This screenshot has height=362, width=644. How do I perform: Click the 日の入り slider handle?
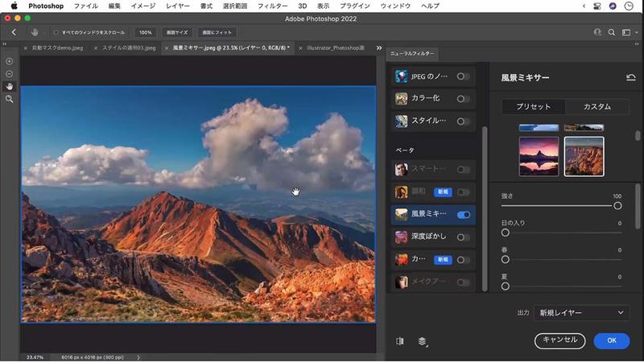tap(506, 232)
